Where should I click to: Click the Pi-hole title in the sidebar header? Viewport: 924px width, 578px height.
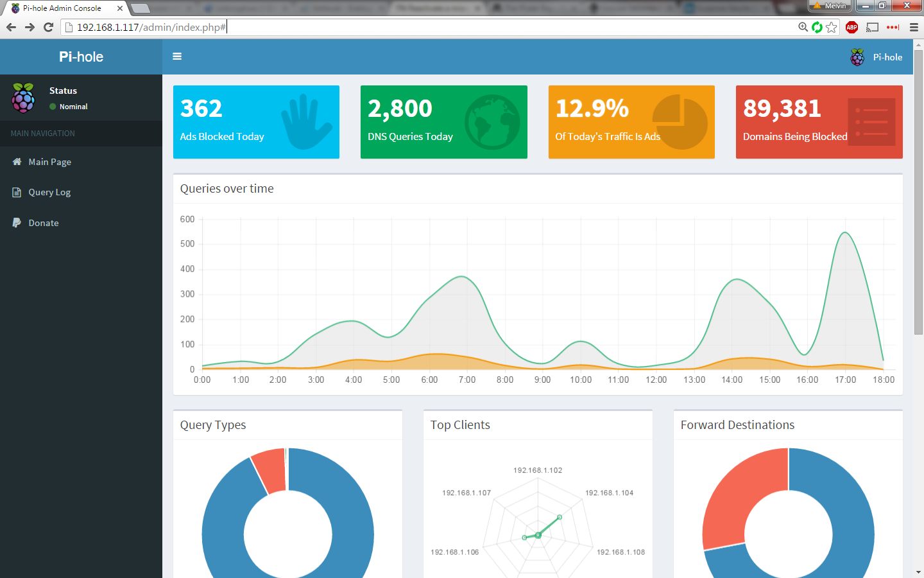tap(81, 57)
